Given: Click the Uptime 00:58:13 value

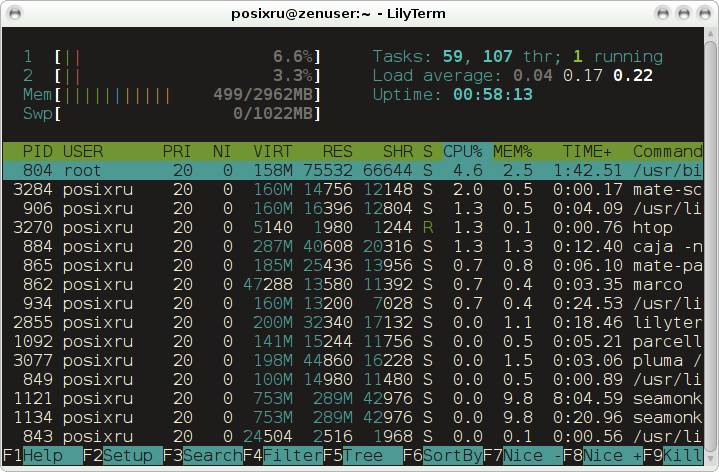Looking at the screenshot, I should (493, 94).
